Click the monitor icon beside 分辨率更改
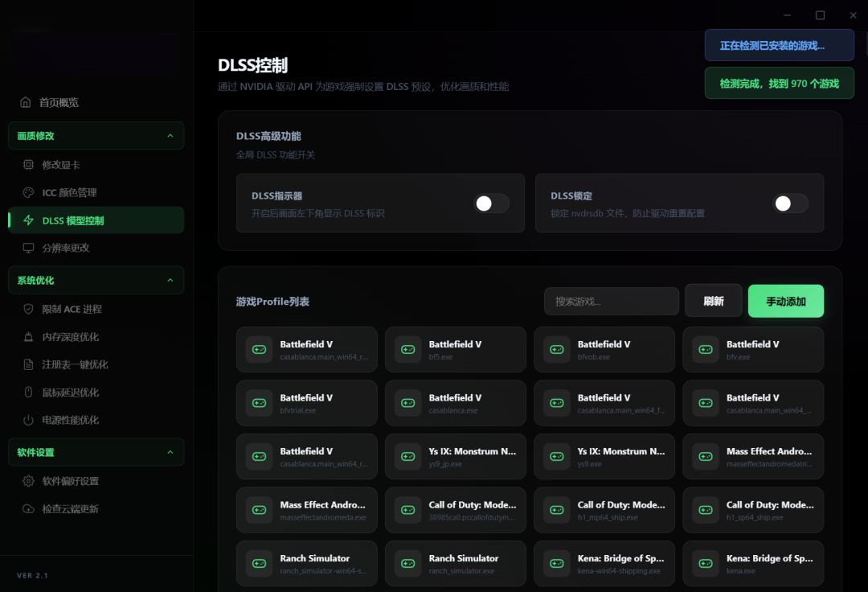868x592 pixels. click(28, 248)
